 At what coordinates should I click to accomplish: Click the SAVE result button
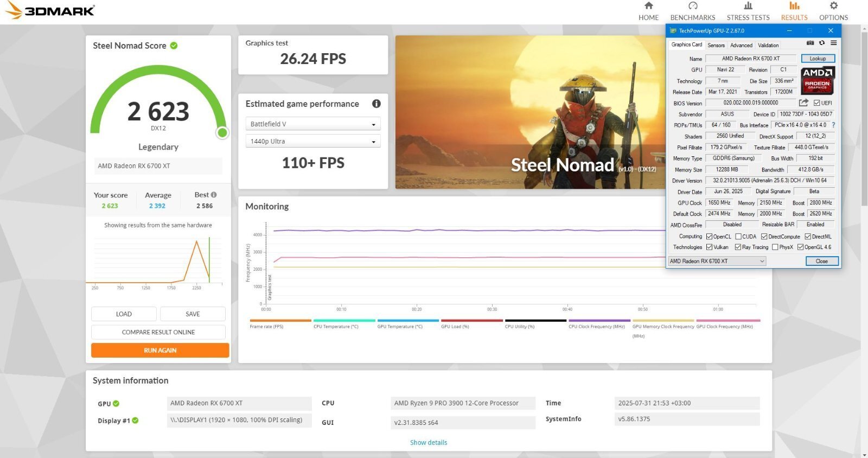click(193, 314)
